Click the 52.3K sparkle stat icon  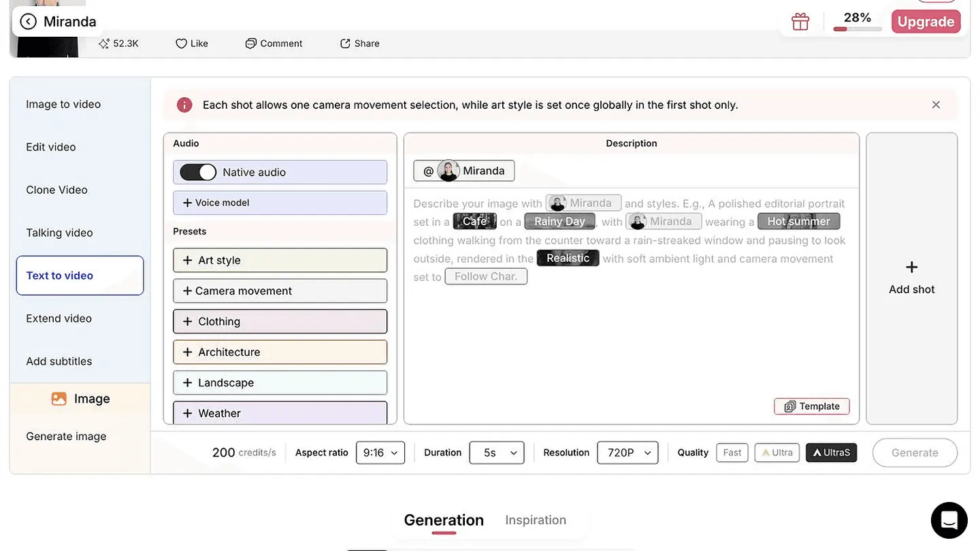coord(104,44)
